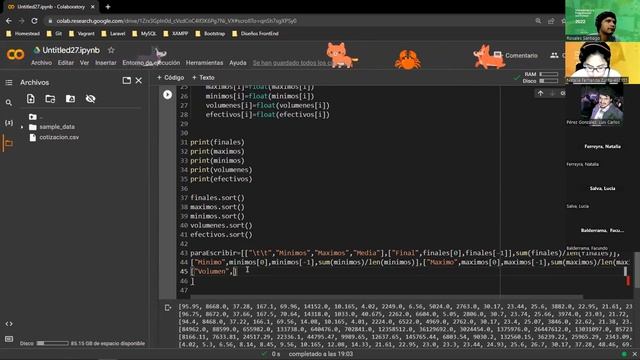640x360 pixels.
Task: Toggle hidden files visibility icon
Action: [x=91, y=99]
